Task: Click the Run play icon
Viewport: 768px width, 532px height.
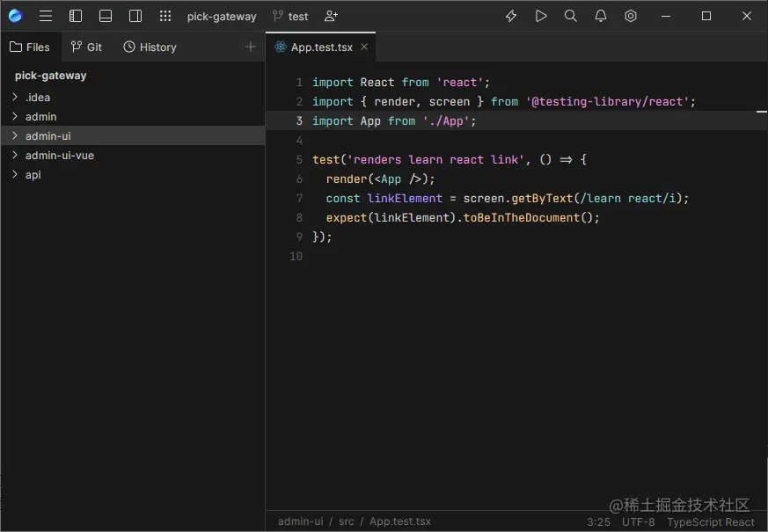Action: (541, 16)
